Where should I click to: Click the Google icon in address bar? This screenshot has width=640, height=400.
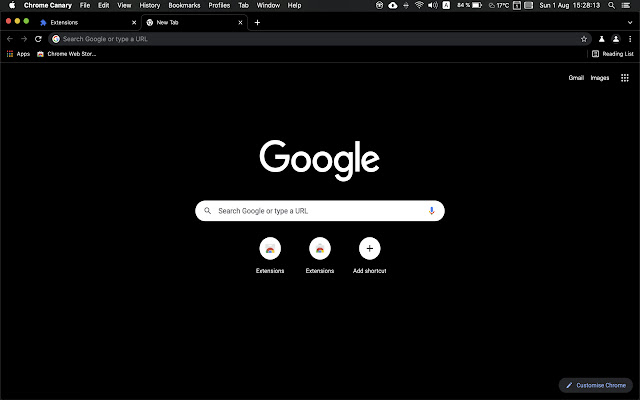(56, 39)
